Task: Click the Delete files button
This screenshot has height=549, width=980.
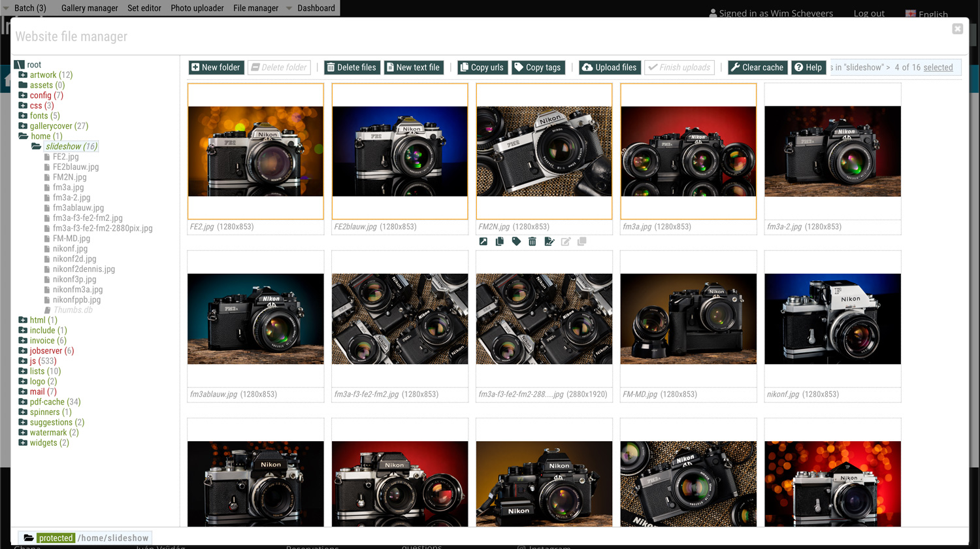Action: (351, 67)
